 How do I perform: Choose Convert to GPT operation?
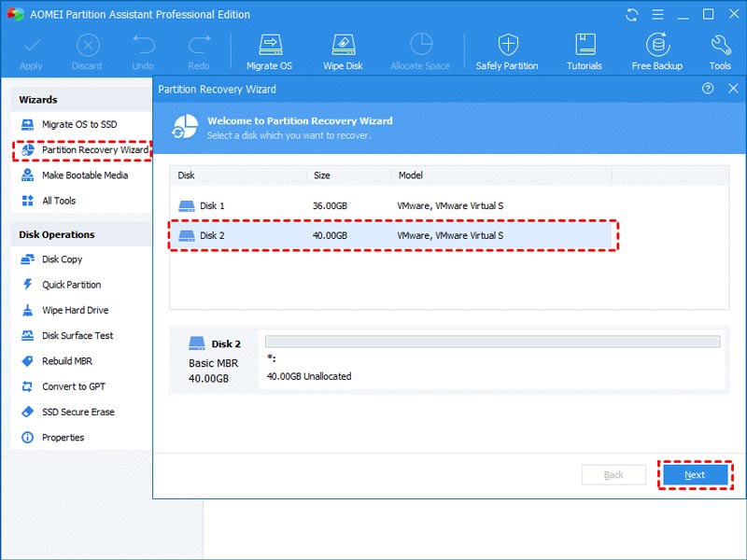tap(73, 386)
